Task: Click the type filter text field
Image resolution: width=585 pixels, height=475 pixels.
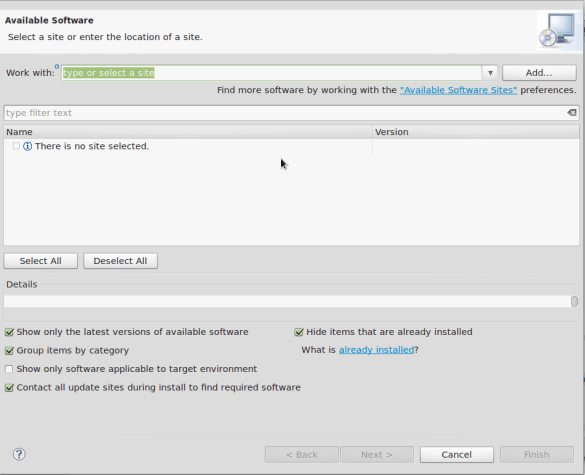Action: (x=291, y=113)
